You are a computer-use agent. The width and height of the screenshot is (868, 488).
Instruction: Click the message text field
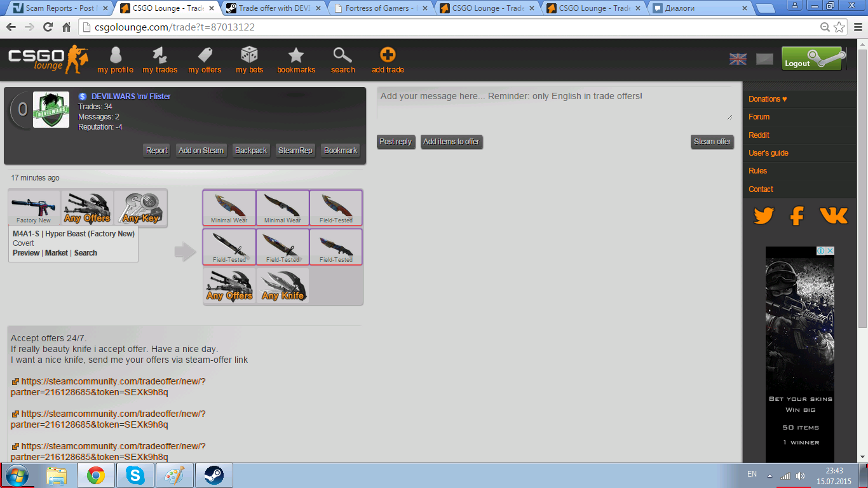point(554,104)
